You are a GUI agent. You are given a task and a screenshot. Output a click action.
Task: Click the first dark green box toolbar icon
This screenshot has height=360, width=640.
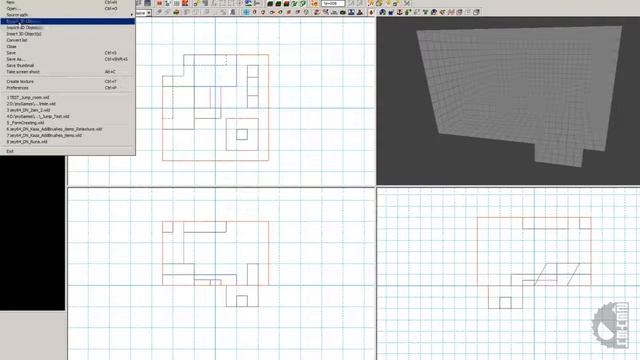pos(270,3)
